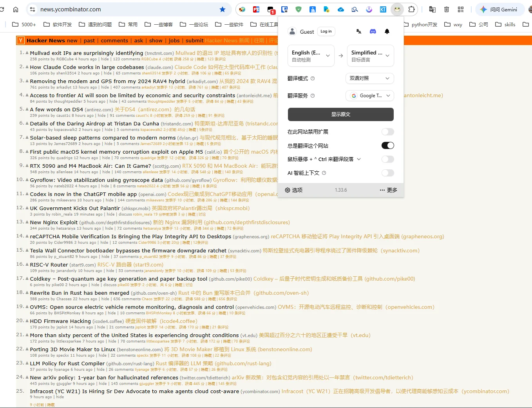
Task: Open the 'new' link in Hacker News header
Action: (x=72, y=40)
